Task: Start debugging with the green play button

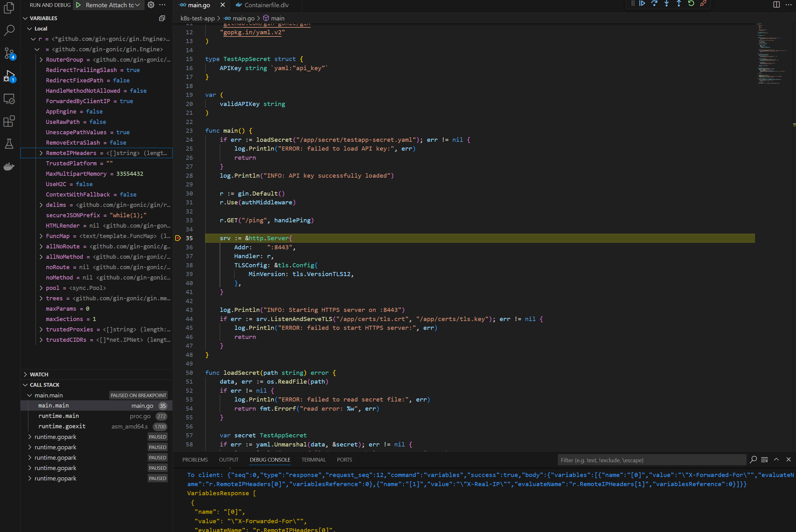Action: click(x=78, y=5)
